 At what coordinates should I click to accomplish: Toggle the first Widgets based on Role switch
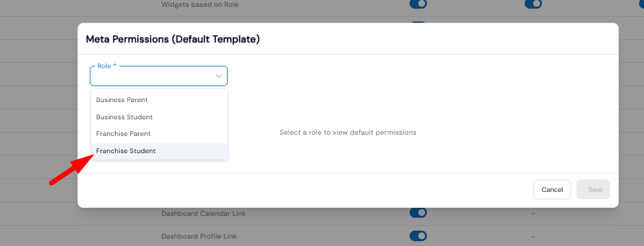pos(418,4)
